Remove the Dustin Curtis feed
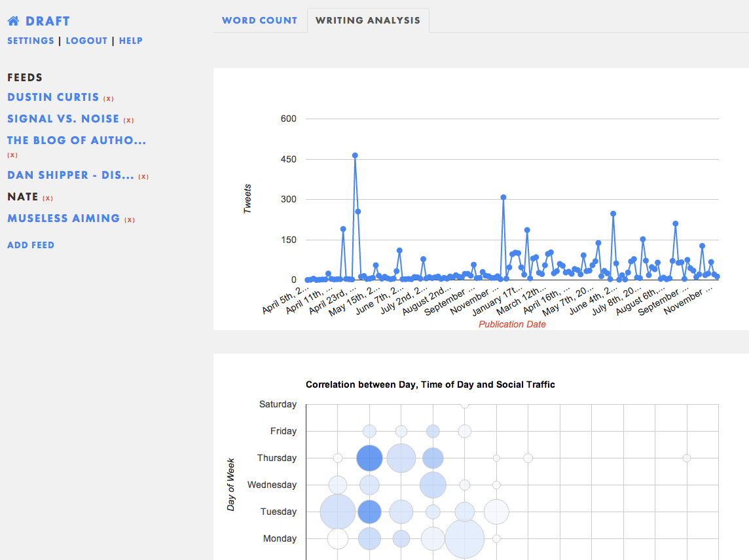 pyautogui.click(x=109, y=98)
